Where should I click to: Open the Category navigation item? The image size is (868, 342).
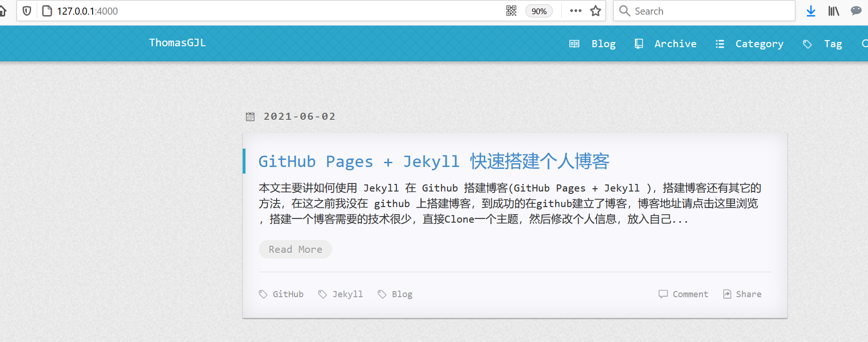[x=759, y=44]
